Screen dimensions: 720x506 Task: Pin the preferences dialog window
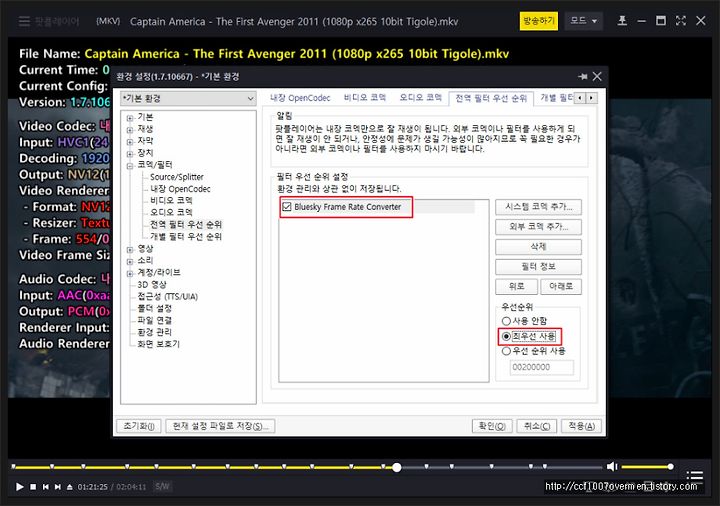583,77
